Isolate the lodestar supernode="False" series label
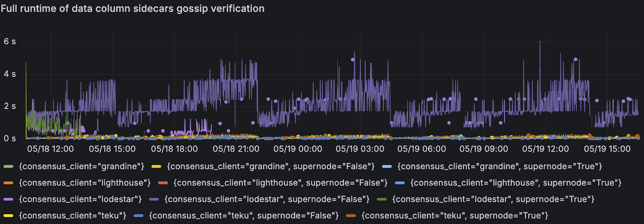 pyautogui.click(x=267, y=199)
